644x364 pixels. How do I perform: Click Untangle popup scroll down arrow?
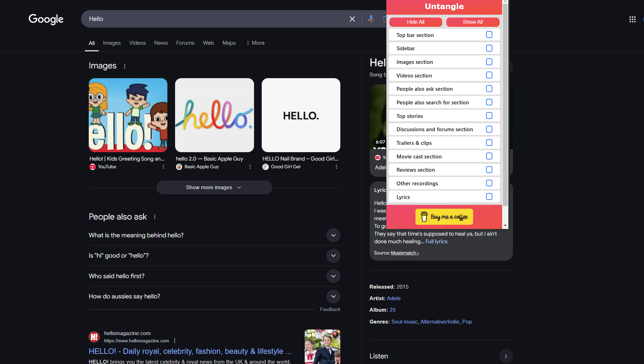(505, 226)
